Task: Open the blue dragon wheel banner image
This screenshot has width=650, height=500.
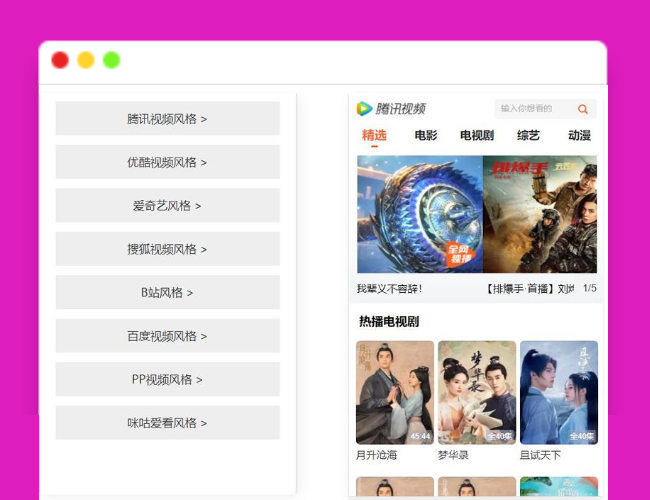Action: click(420, 214)
